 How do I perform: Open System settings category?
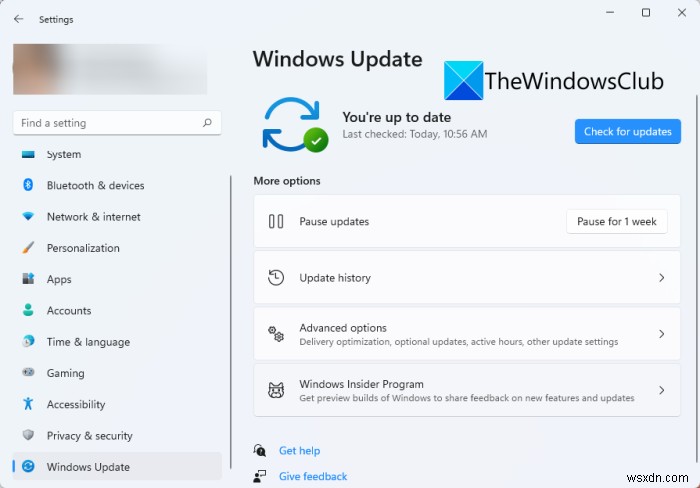click(117, 154)
